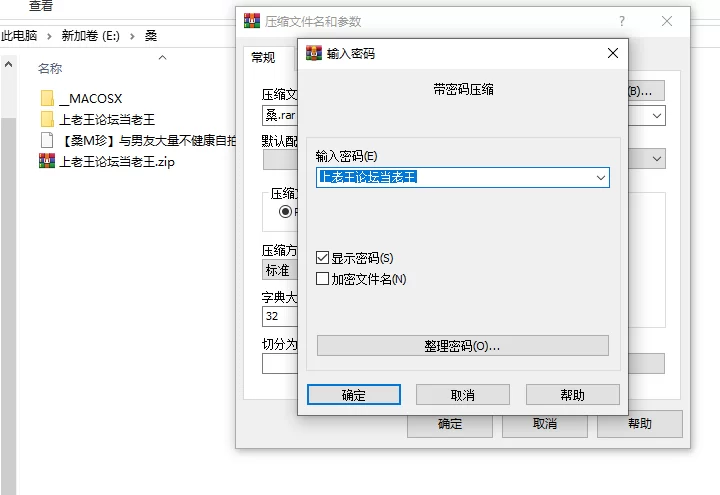Select the 上老王论坛当老王 folder icon
This screenshot has width=720, height=495.
click(47, 119)
